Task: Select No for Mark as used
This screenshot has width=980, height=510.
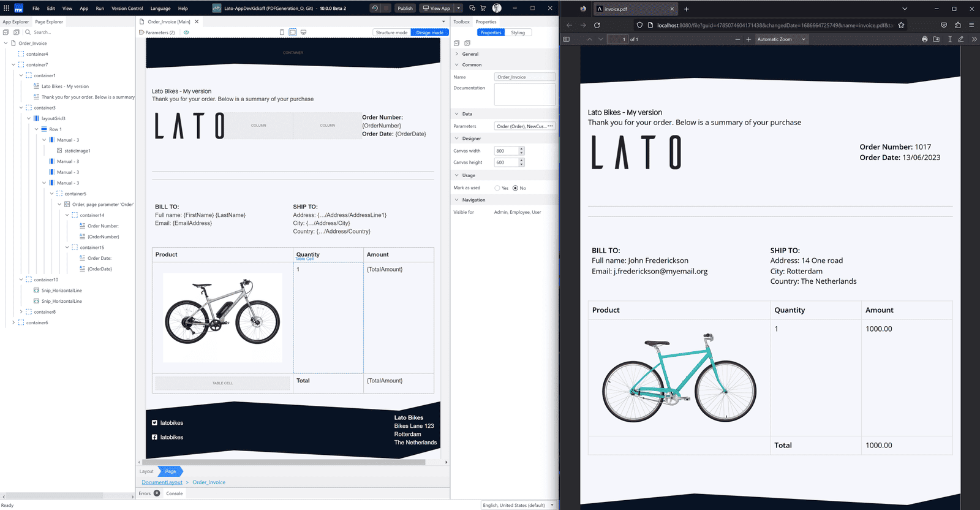Action: click(515, 188)
